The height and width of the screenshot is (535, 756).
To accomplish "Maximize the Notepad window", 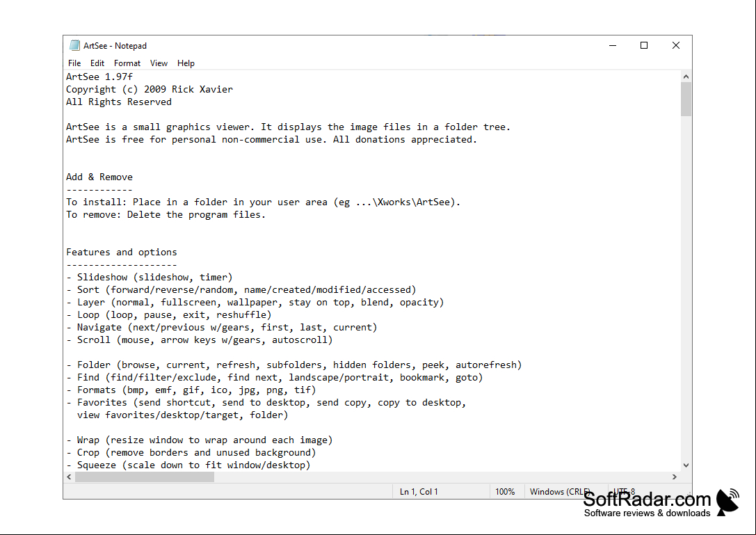I will 644,45.
